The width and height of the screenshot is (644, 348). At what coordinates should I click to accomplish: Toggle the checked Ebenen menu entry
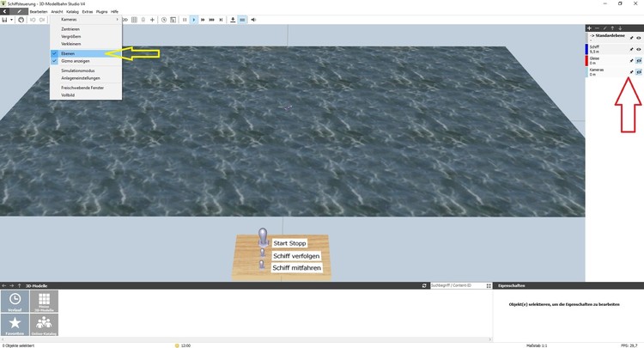pos(86,53)
